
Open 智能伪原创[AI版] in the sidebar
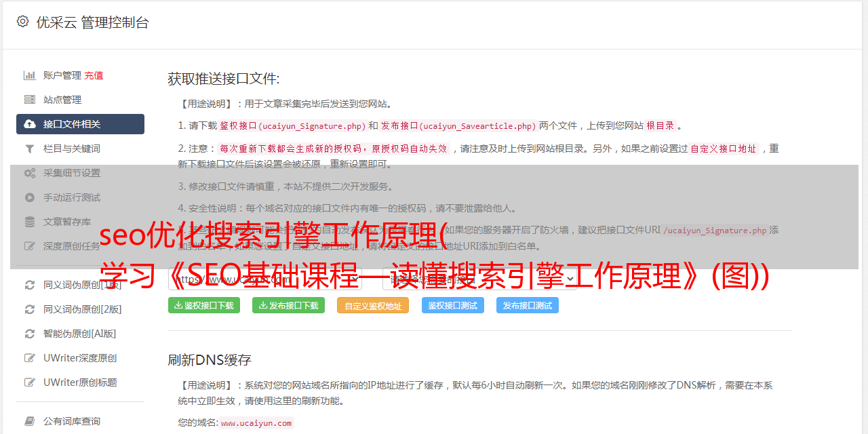(x=80, y=334)
